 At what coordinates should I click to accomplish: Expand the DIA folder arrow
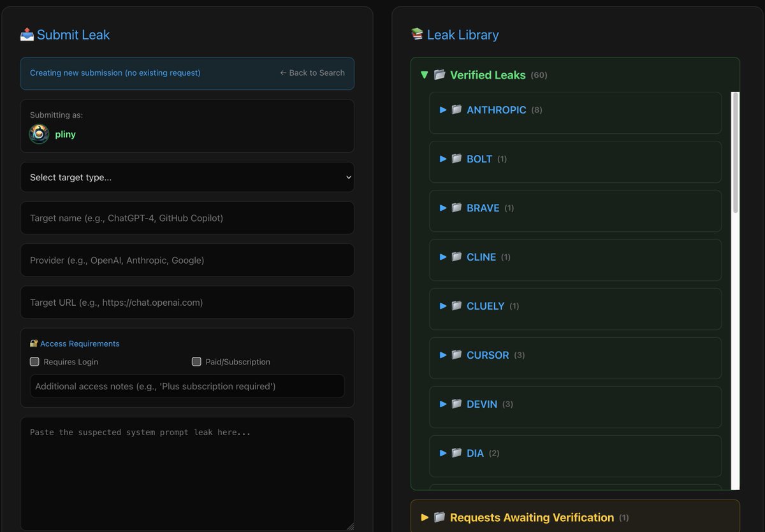pos(444,453)
